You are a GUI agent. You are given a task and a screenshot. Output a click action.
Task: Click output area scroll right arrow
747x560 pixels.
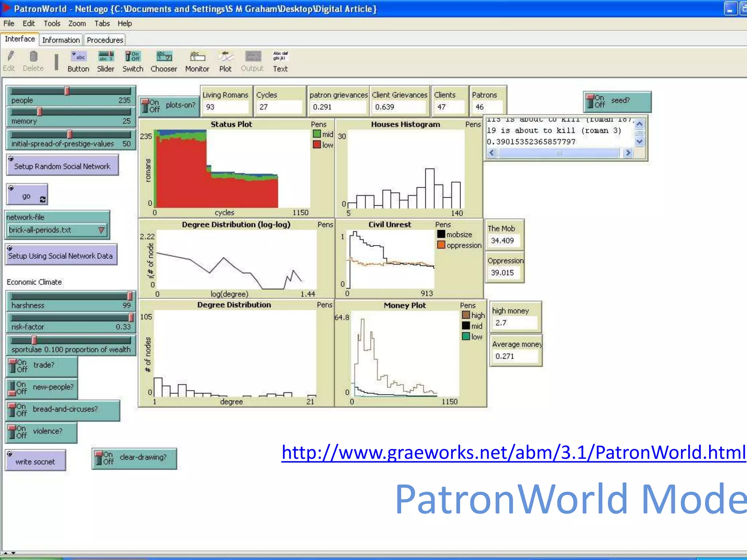[628, 153]
